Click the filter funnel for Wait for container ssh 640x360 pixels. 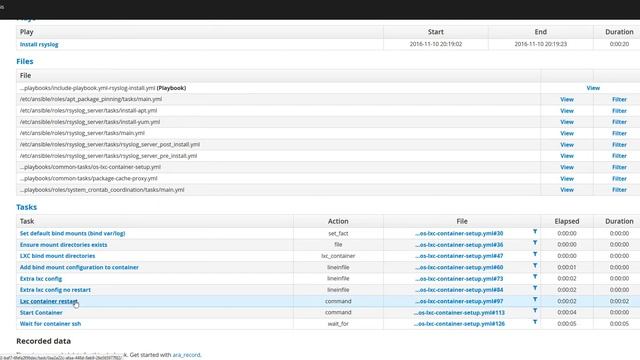(535, 322)
